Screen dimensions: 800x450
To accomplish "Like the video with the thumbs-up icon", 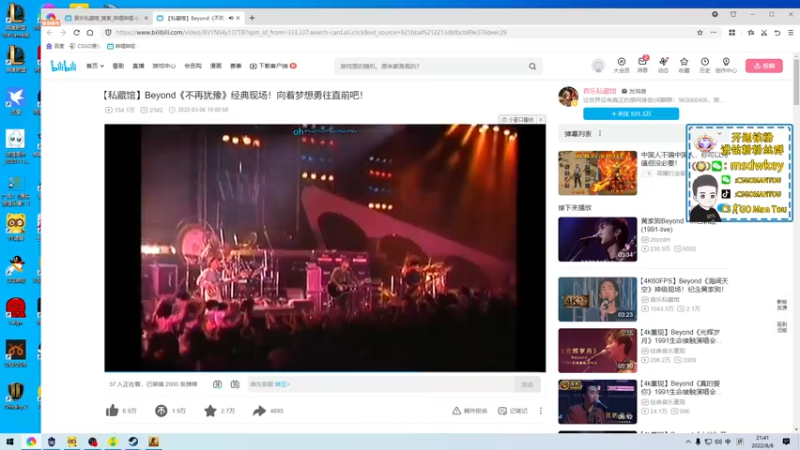I will pos(112,411).
